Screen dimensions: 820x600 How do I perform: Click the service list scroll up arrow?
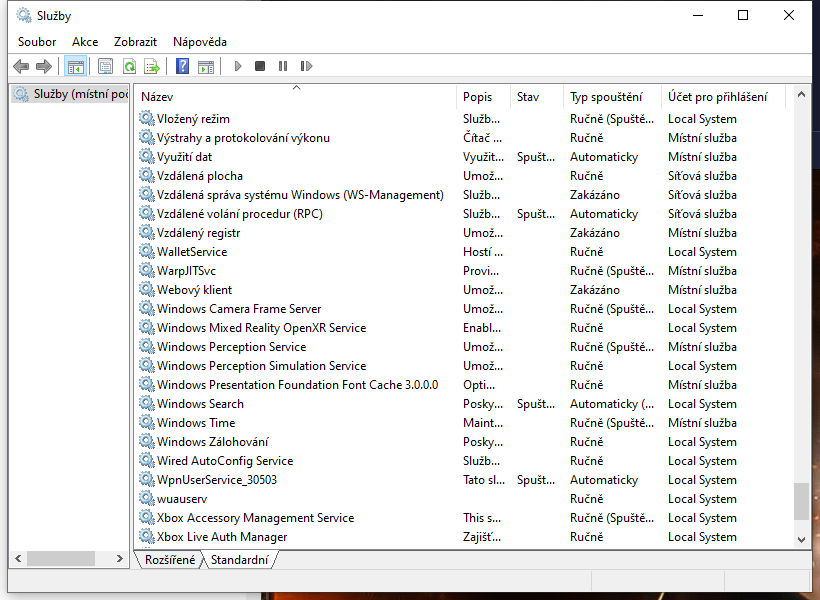pos(801,95)
